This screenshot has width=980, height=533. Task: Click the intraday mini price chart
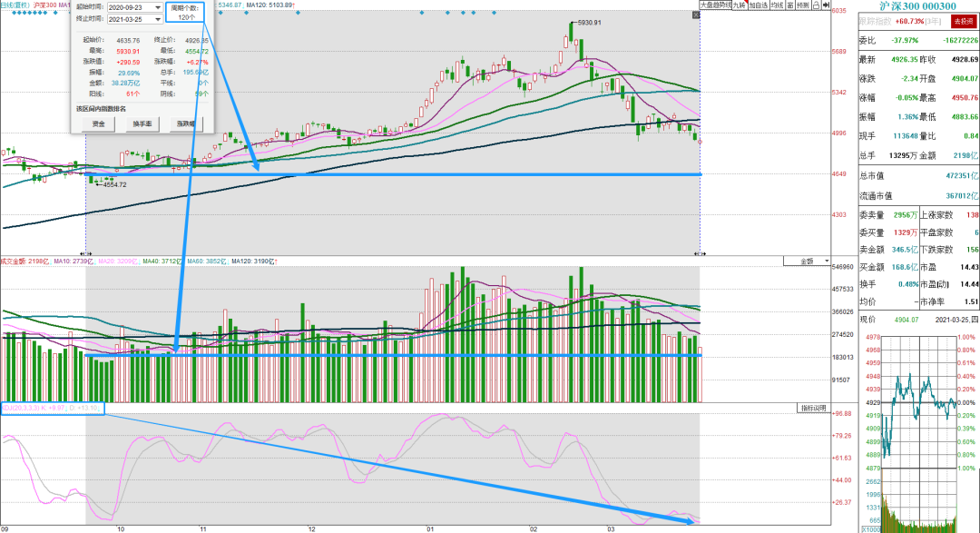tap(918, 403)
